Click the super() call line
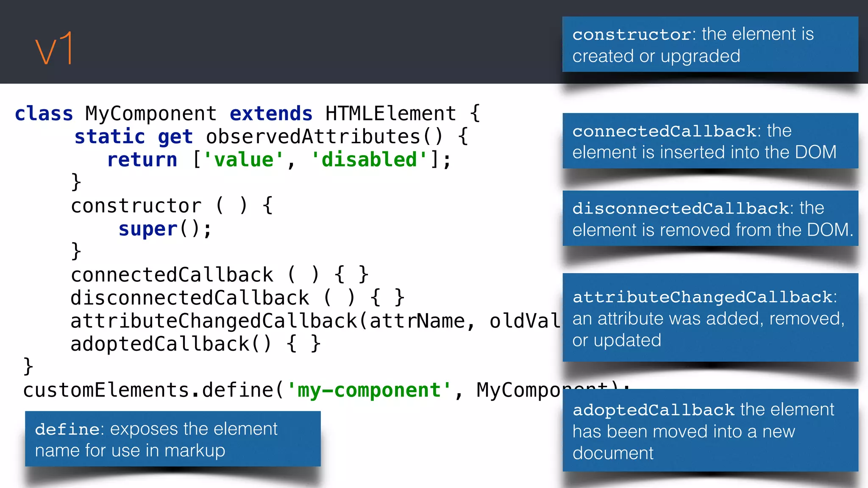 click(164, 229)
